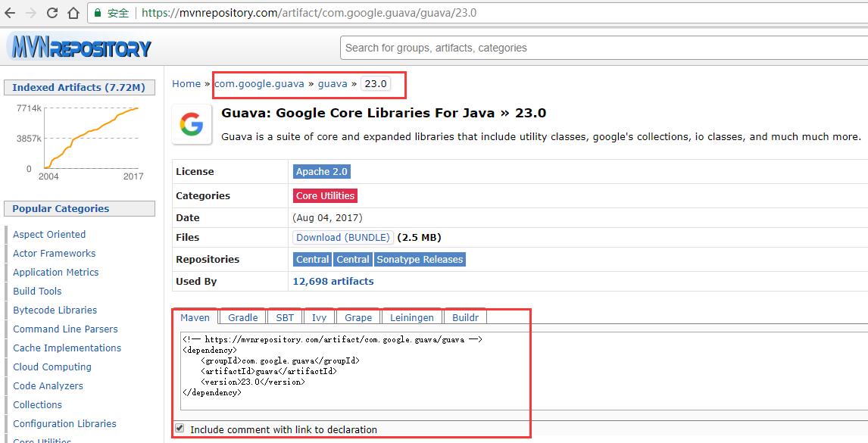Go back with the browser back arrow

[10, 13]
